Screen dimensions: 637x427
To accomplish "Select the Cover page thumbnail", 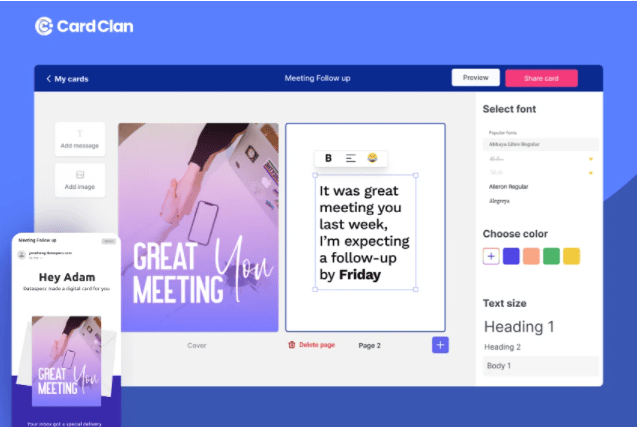I will click(198, 227).
